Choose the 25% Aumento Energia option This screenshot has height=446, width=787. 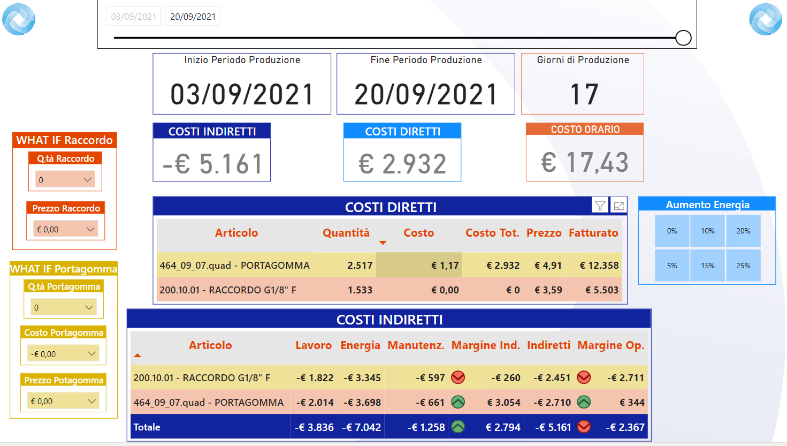pos(743,266)
